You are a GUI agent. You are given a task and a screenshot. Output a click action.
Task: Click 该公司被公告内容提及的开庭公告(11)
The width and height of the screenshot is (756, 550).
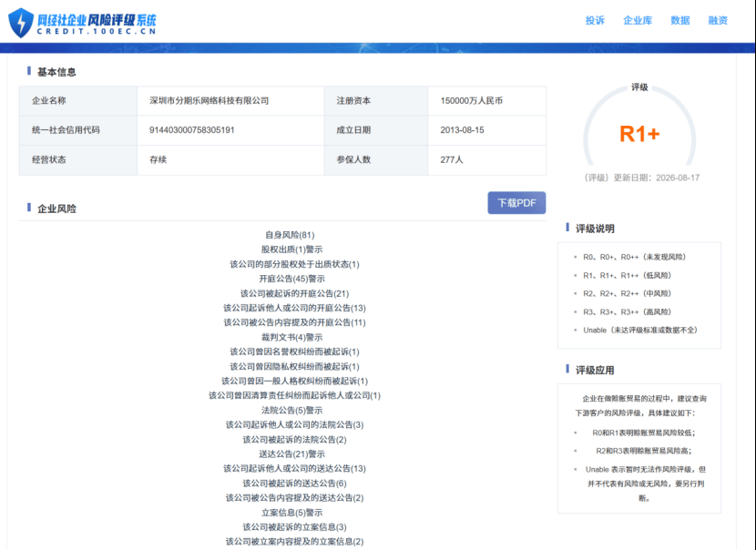[x=294, y=322]
